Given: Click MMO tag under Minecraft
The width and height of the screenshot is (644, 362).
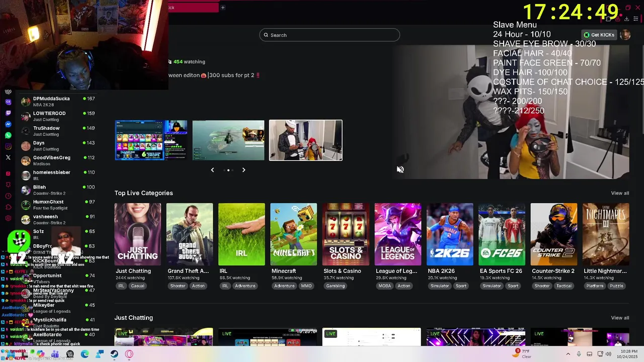Looking at the screenshot, I should click(x=306, y=286).
